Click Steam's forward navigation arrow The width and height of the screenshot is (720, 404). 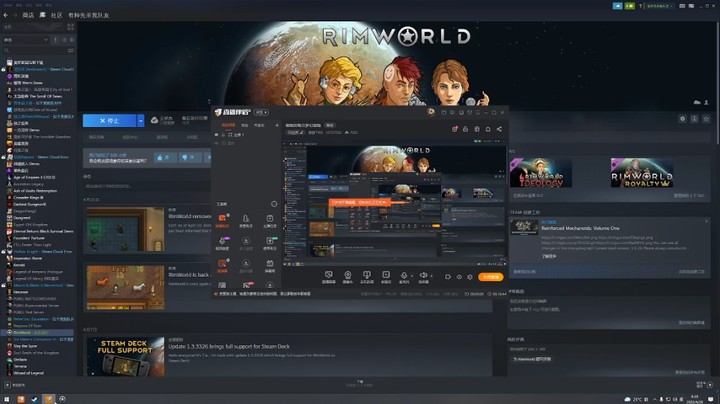[x=15, y=15]
